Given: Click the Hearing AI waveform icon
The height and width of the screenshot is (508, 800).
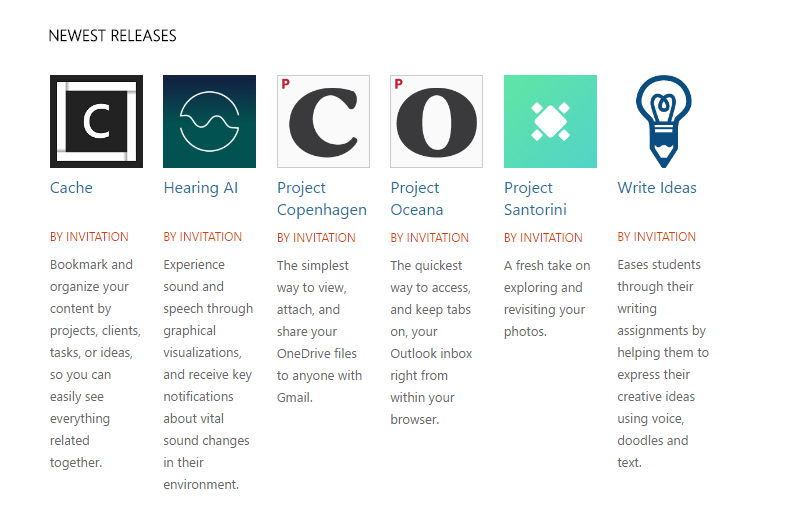Looking at the screenshot, I should click(209, 121).
